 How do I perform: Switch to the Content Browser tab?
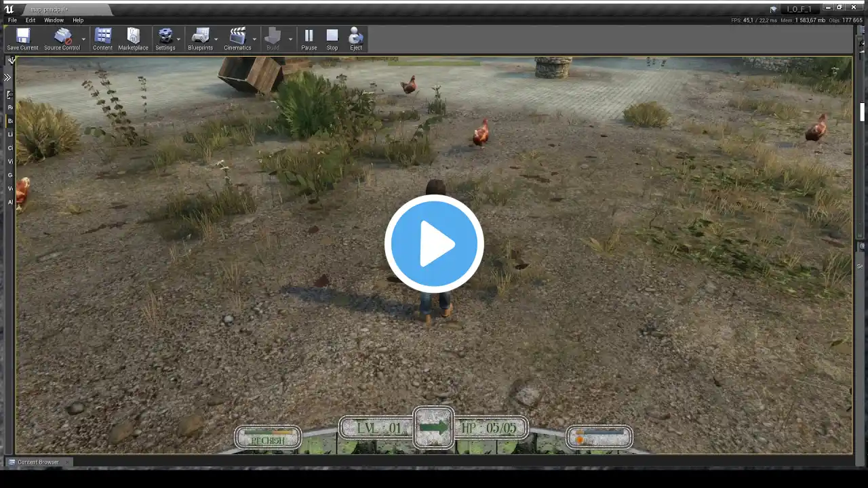38,462
